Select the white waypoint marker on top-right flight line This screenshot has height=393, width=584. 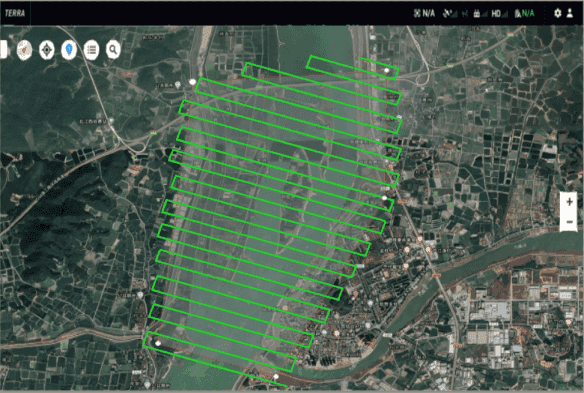click(x=387, y=70)
